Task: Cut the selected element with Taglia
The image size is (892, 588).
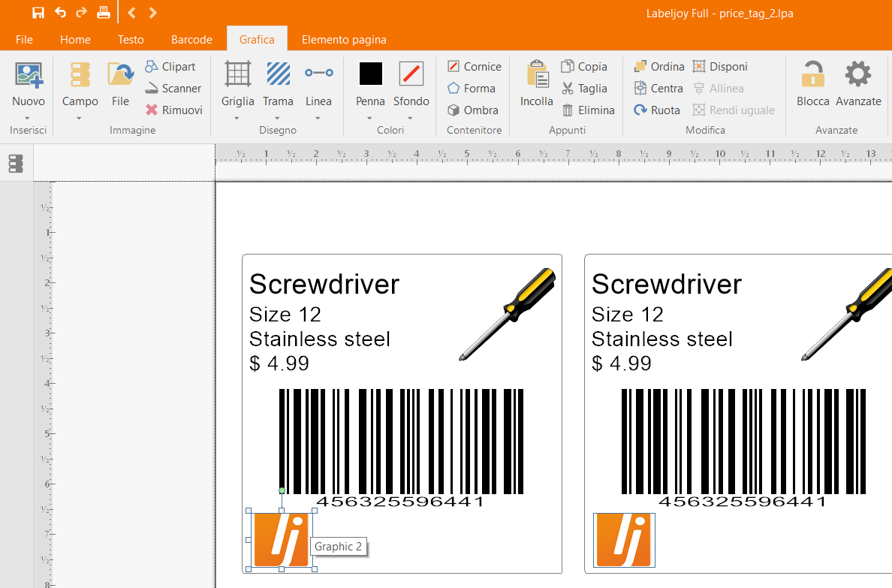Action: coord(584,88)
